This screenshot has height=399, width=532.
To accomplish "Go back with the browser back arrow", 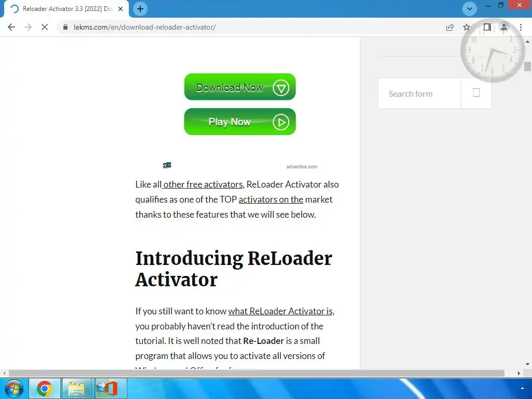I will tap(11, 27).
